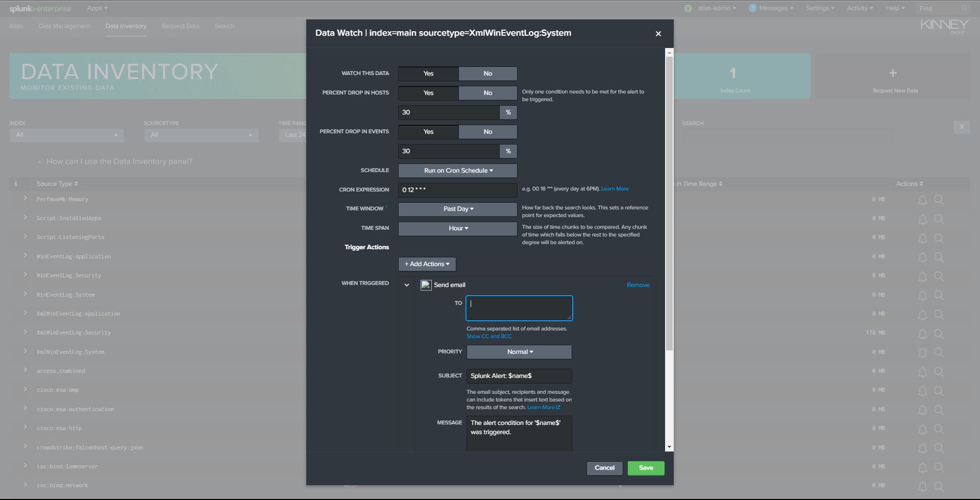Change the Time Window from Past Day
Viewport: 980px width, 500px height.
(x=457, y=209)
